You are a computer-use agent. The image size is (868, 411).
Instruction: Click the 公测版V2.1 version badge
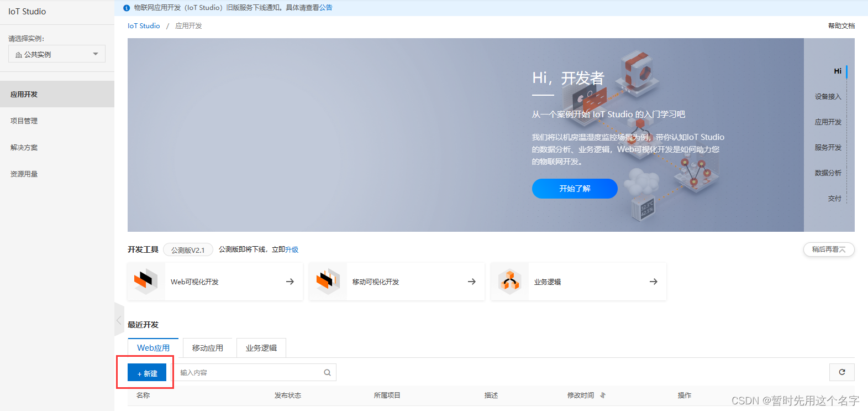pos(188,250)
